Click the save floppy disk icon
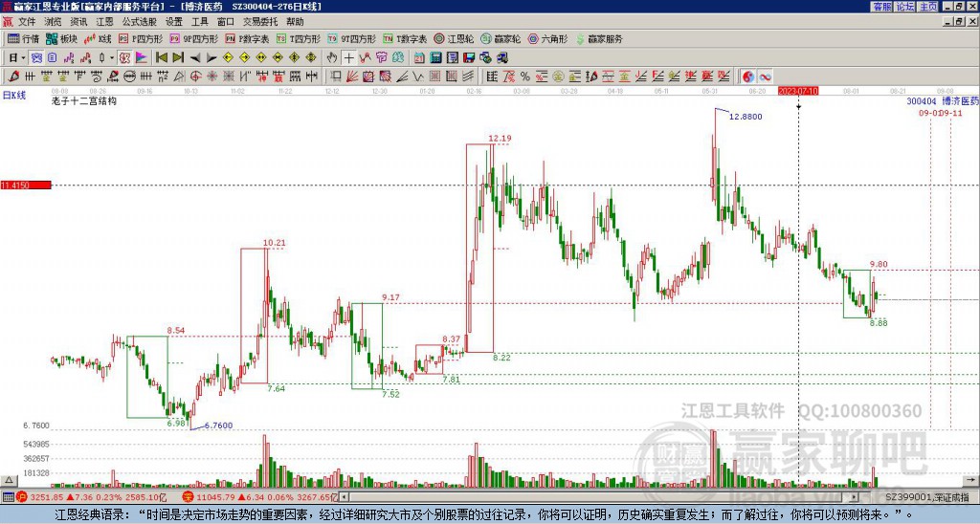 point(469,57)
